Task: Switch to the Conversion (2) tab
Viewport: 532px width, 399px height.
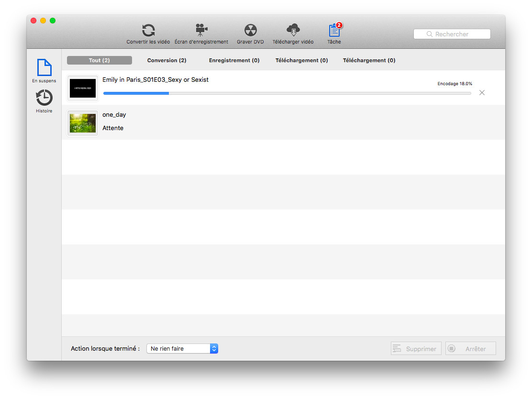Action: (x=166, y=60)
